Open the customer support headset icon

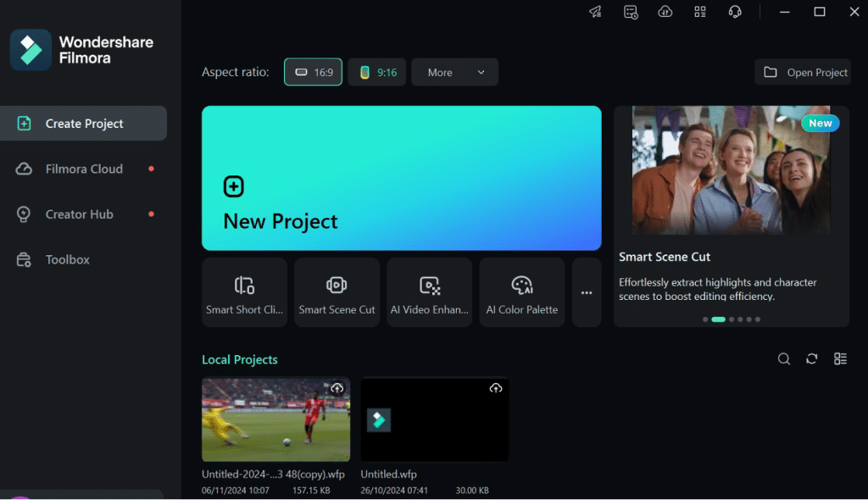735,12
